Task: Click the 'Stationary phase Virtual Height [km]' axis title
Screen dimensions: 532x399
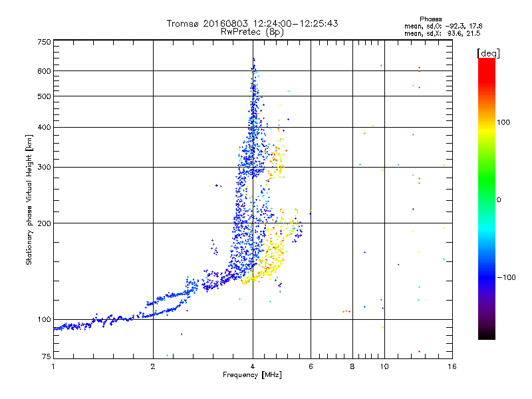Action: coord(29,200)
